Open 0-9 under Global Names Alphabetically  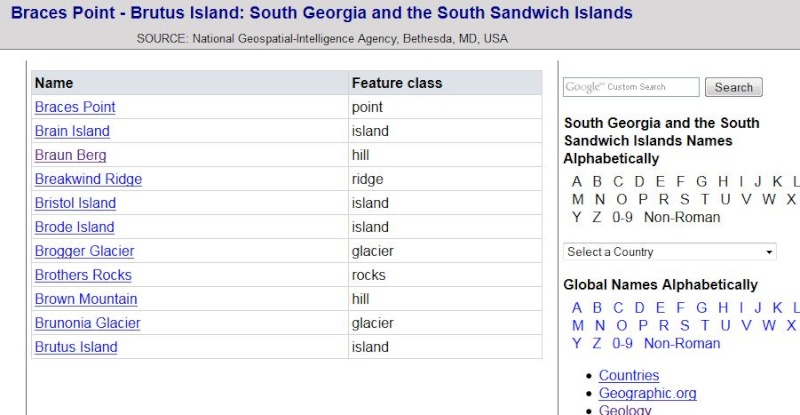coord(622,343)
